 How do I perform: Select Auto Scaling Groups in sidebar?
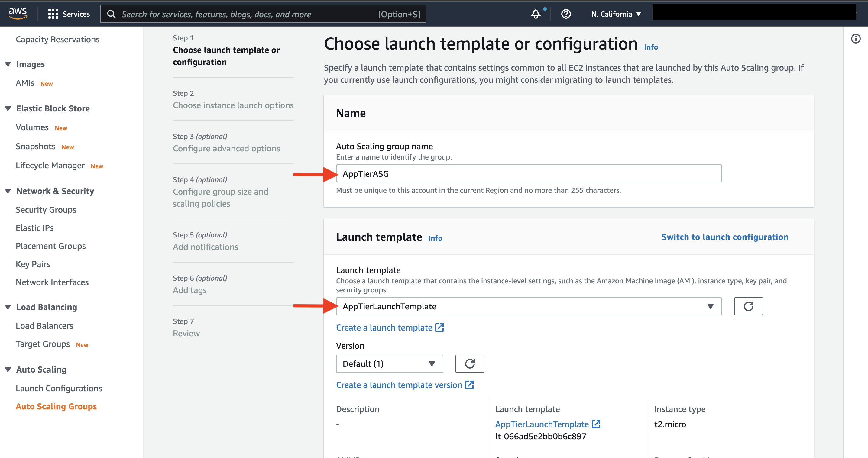pos(56,406)
